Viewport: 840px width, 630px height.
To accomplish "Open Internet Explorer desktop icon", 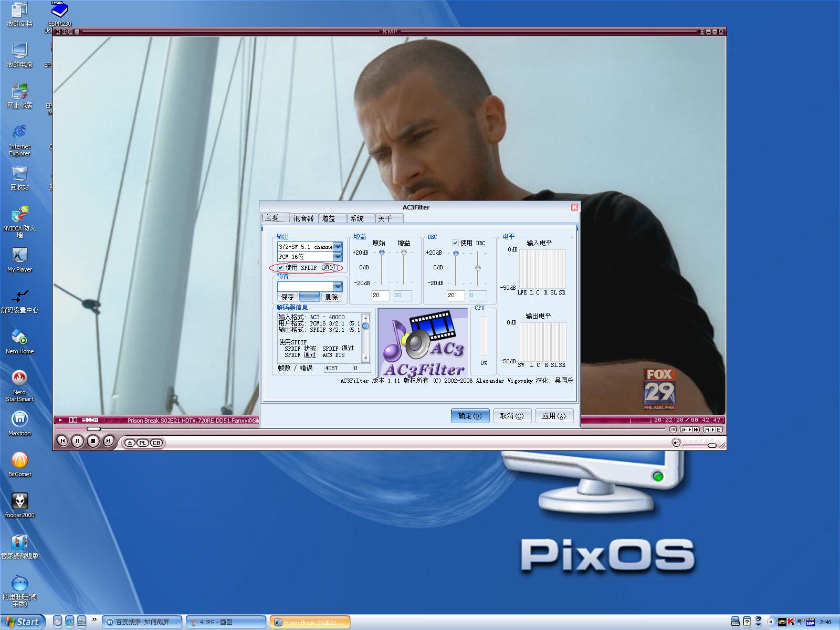I will (19, 140).
